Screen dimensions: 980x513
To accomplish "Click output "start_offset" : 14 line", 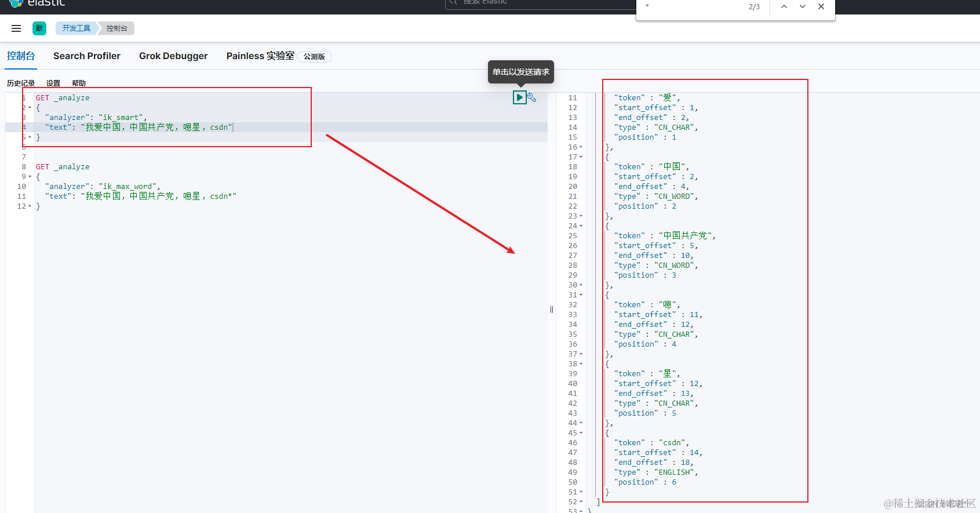I will pyautogui.click(x=658, y=453).
